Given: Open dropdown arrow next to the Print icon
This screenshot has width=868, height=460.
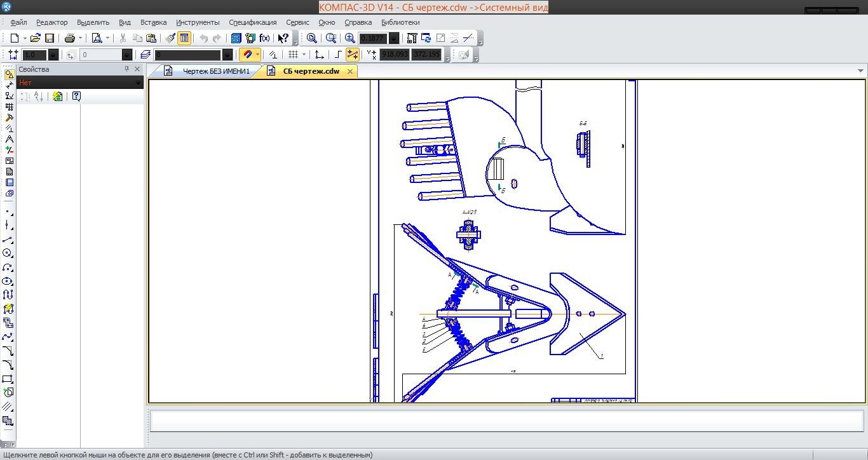Looking at the screenshot, I should (x=81, y=38).
